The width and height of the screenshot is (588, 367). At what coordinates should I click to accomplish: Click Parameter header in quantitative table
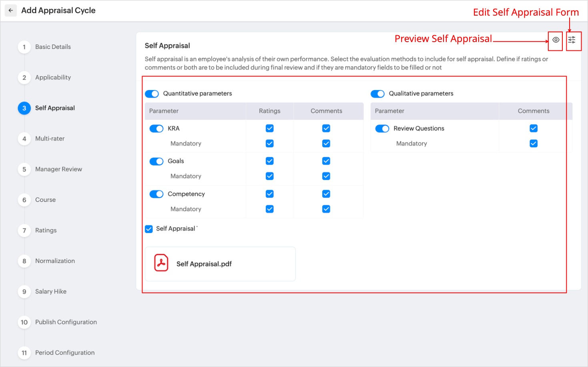coord(164,111)
